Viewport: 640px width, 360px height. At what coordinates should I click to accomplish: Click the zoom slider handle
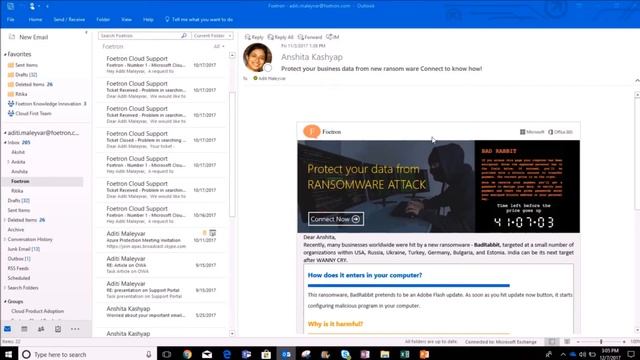point(601,342)
